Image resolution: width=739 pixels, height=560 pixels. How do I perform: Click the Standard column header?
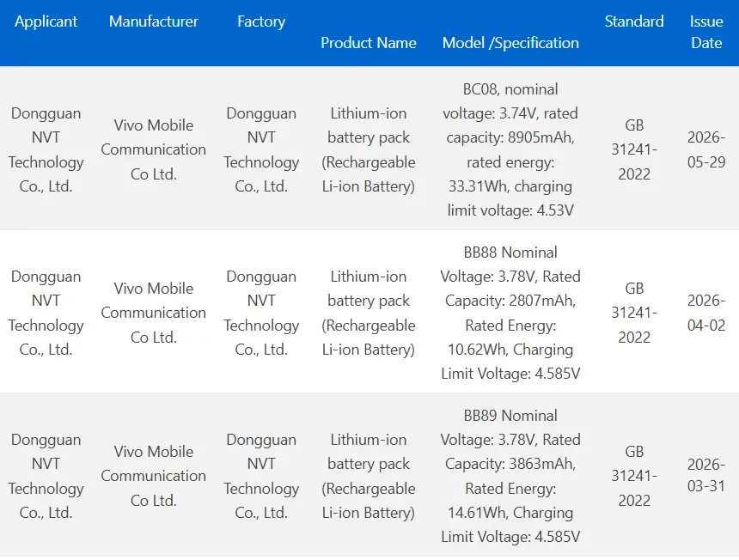[x=634, y=21]
